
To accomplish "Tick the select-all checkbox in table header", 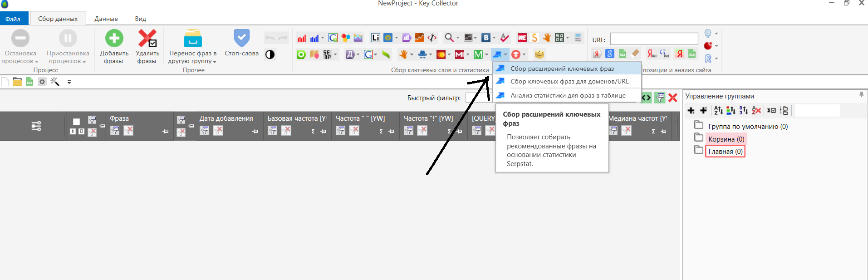I will [x=76, y=122].
